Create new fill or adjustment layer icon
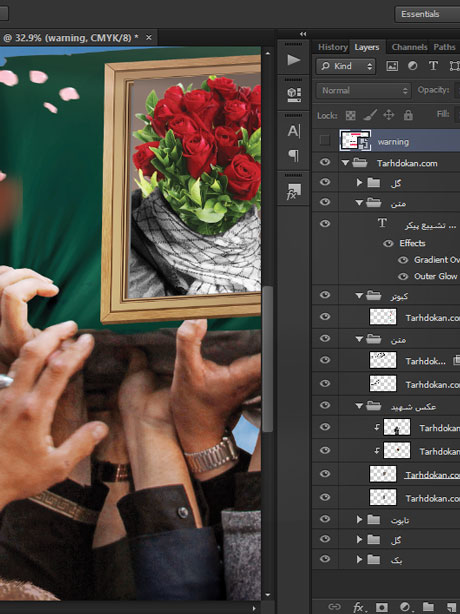Image resolution: width=460 pixels, height=614 pixels. (405, 607)
